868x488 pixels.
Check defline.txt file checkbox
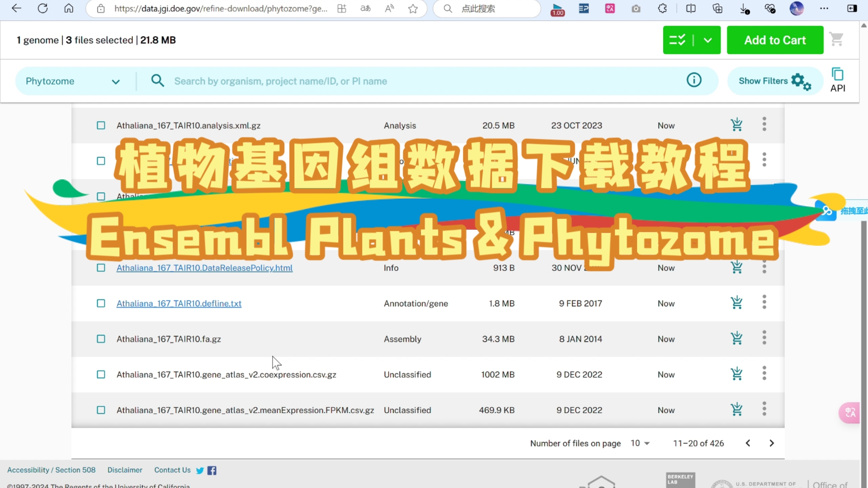(101, 304)
